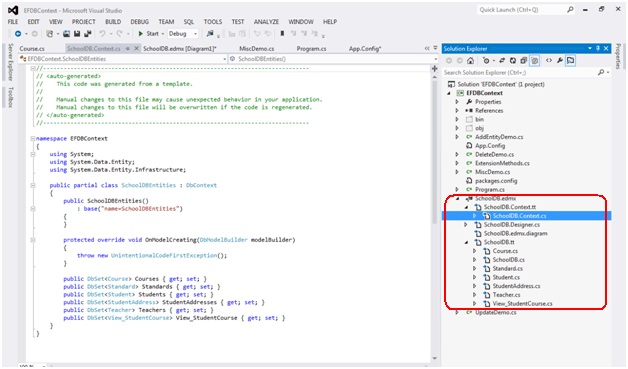The width and height of the screenshot is (628, 369).
Task: Open the ANALYZE menu
Action: tap(266, 22)
